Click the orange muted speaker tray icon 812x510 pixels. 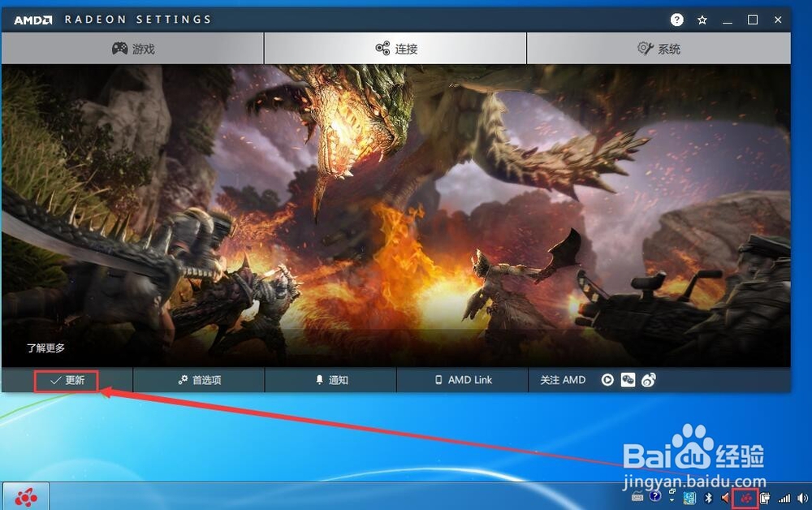(725, 498)
